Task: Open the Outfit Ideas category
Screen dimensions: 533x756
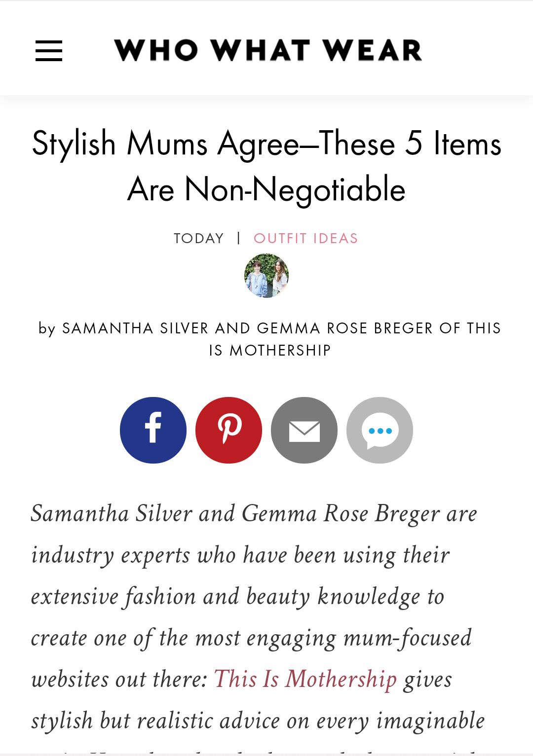Action: coord(305,238)
